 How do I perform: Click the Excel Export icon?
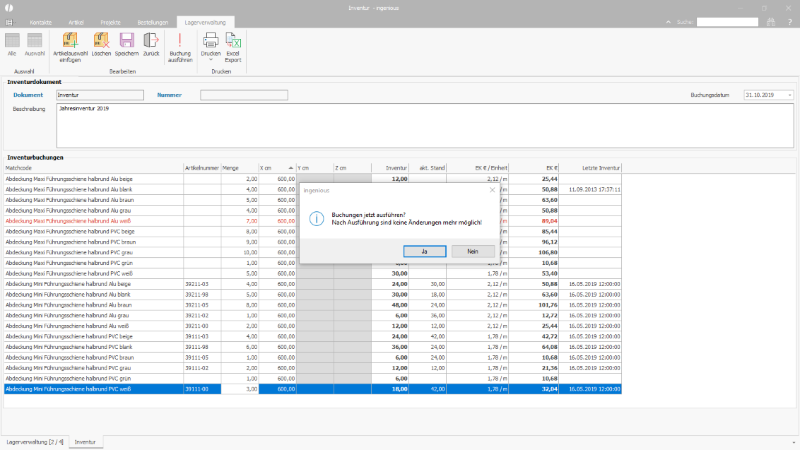233,40
